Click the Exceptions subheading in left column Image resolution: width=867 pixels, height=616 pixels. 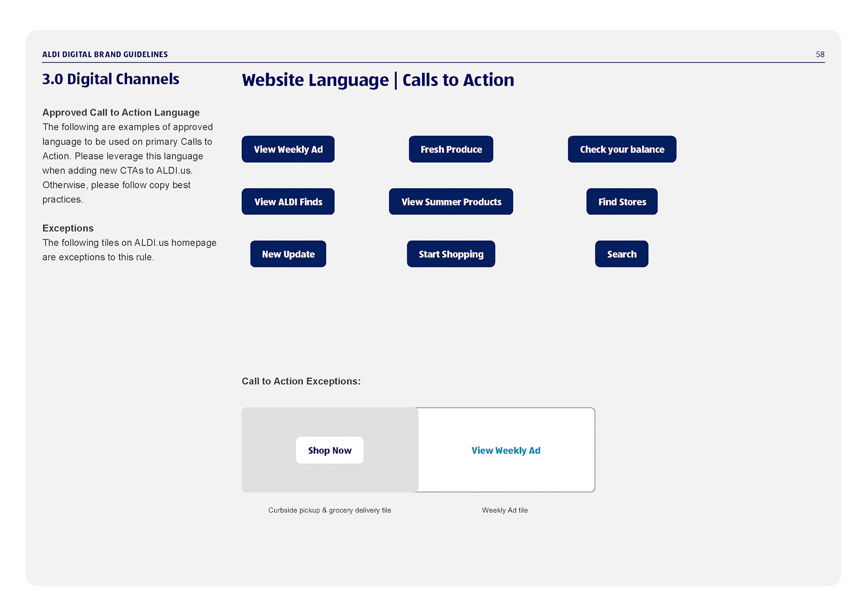tap(68, 228)
